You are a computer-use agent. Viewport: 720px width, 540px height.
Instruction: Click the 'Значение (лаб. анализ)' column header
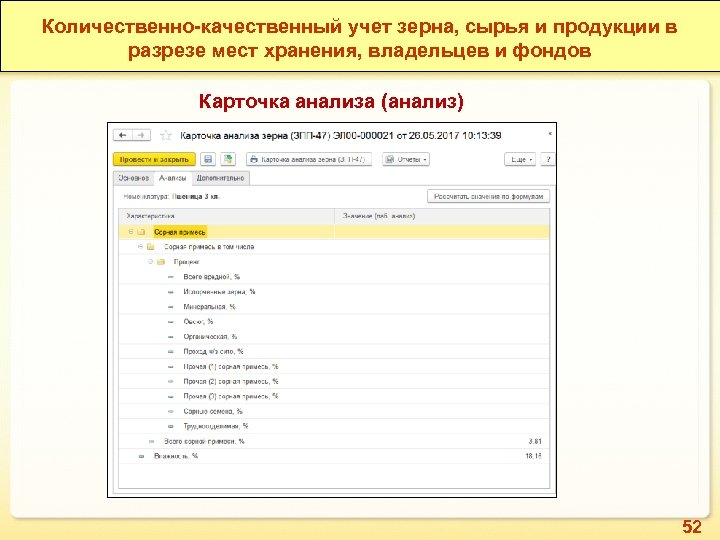pyautogui.click(x=442, y=216)
